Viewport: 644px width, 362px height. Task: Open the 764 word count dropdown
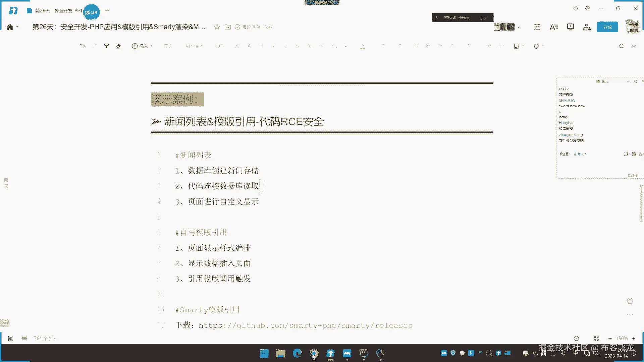45,339
